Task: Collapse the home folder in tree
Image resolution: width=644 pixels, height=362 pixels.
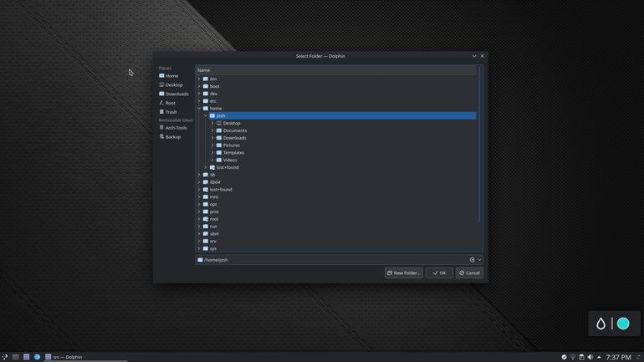Action: [199, 109]
